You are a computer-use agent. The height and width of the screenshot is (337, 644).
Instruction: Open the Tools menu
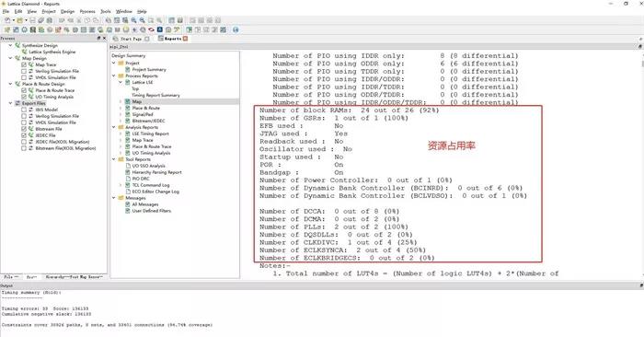click(x=106, y=11)
